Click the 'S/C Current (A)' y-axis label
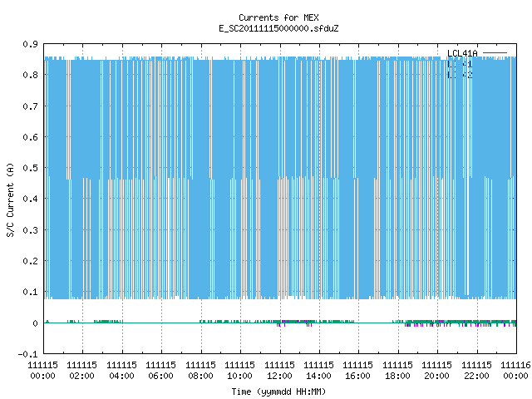This screenshot has width=532, height=399. [x=10, y=199]
